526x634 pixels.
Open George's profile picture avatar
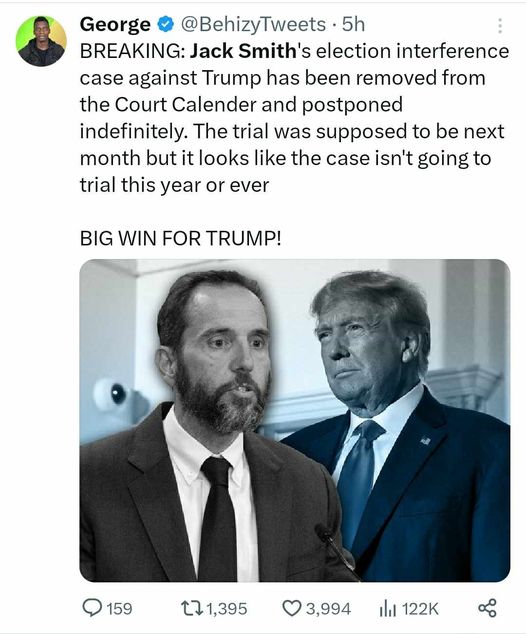coord(41,41)
